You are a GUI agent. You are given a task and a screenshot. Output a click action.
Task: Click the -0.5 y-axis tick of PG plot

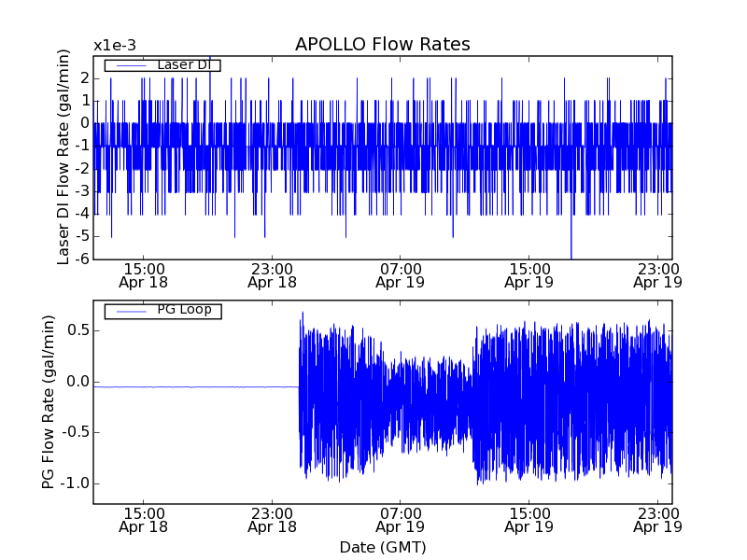[x=73, y=432]
